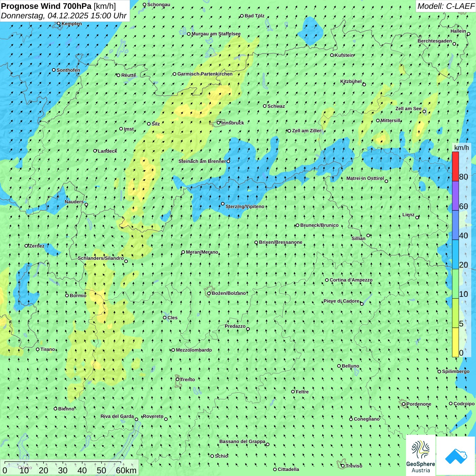This screenshot has height=476, width=476.
Task: Click the blue cloud arrow logo
Action: point(456,456)
